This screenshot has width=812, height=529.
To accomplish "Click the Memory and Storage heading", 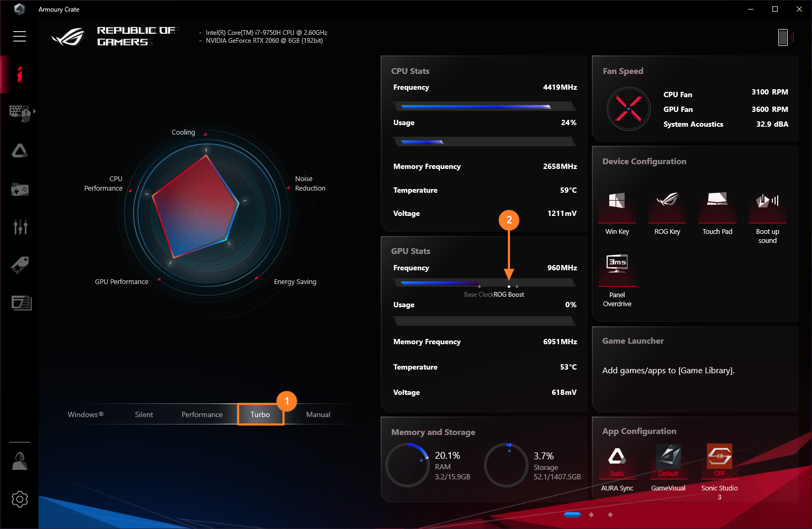I will [x=433, y=432].
